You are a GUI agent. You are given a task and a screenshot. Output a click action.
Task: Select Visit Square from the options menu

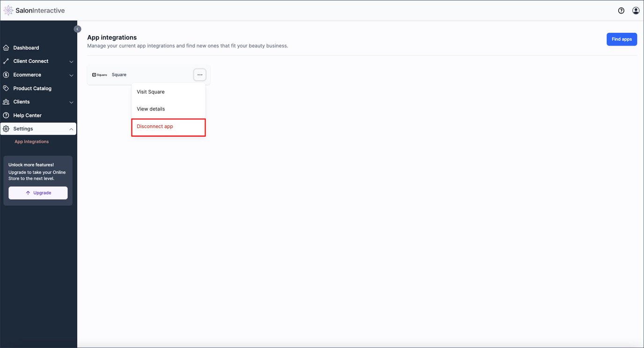coord(150,92)
